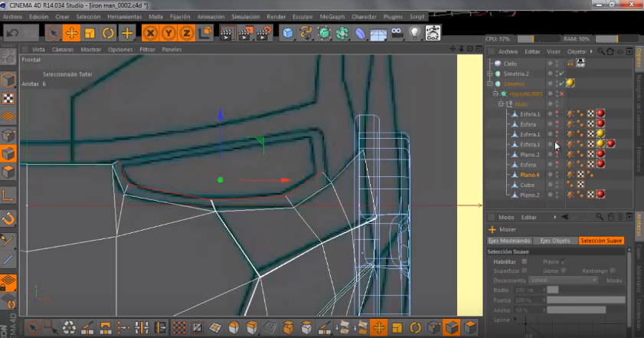The height and width of the screenshot is (338, 644).
Task: Click Render View clapperboard icon
Action: 227,33
